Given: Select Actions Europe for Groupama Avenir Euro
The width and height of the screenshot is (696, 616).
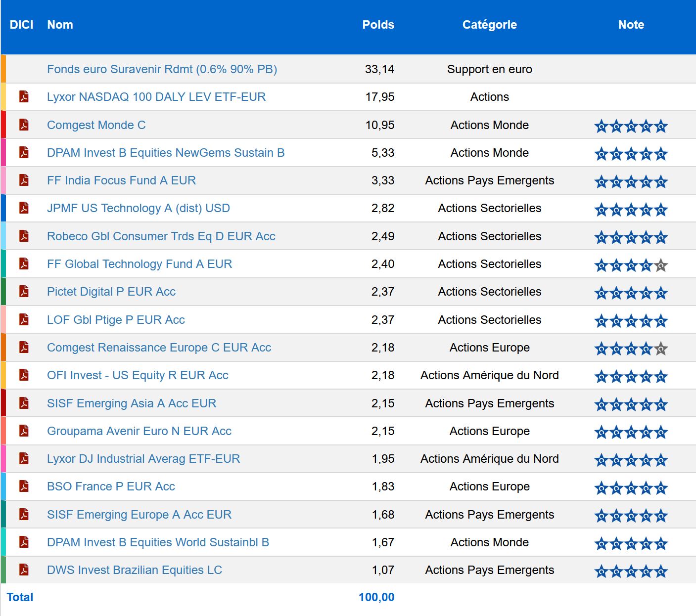Looking at the screenshot, I should pos(490,431).
